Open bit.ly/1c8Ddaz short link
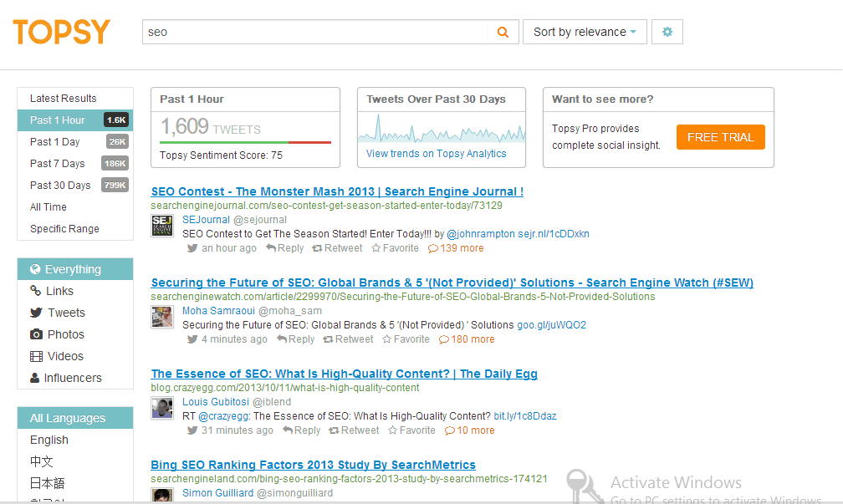 [525, 416]
